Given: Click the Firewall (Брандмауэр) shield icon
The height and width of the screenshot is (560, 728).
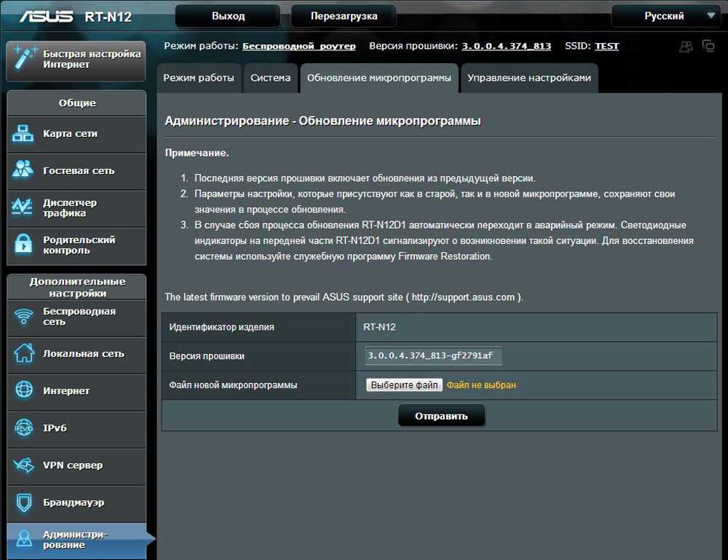Looking at the screenshot, I should (x=24, y=502).
